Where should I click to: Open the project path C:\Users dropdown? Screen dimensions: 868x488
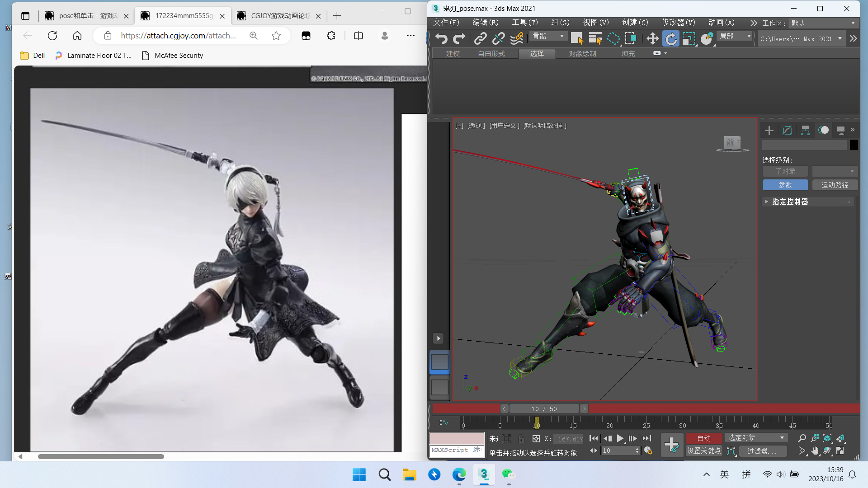pos(801,39)
